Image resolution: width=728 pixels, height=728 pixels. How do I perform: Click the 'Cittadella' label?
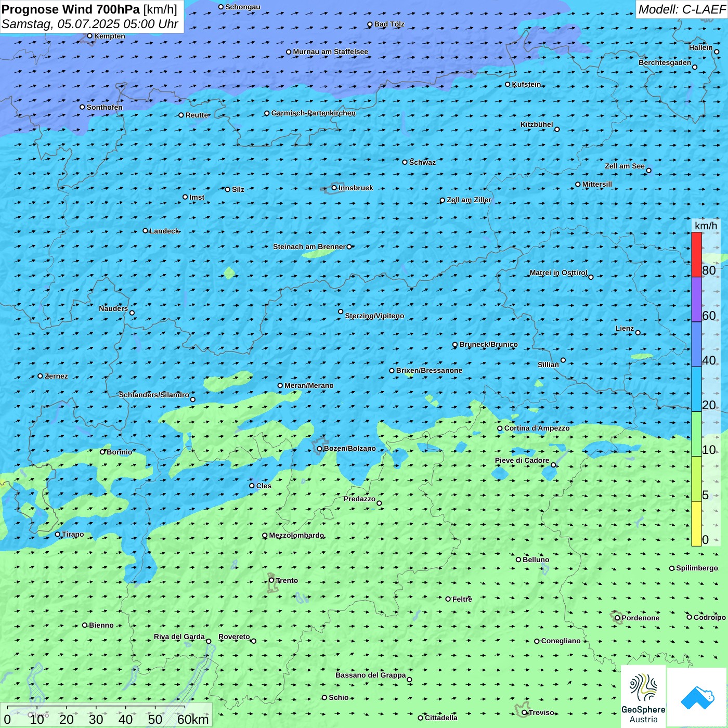point(441,718)
